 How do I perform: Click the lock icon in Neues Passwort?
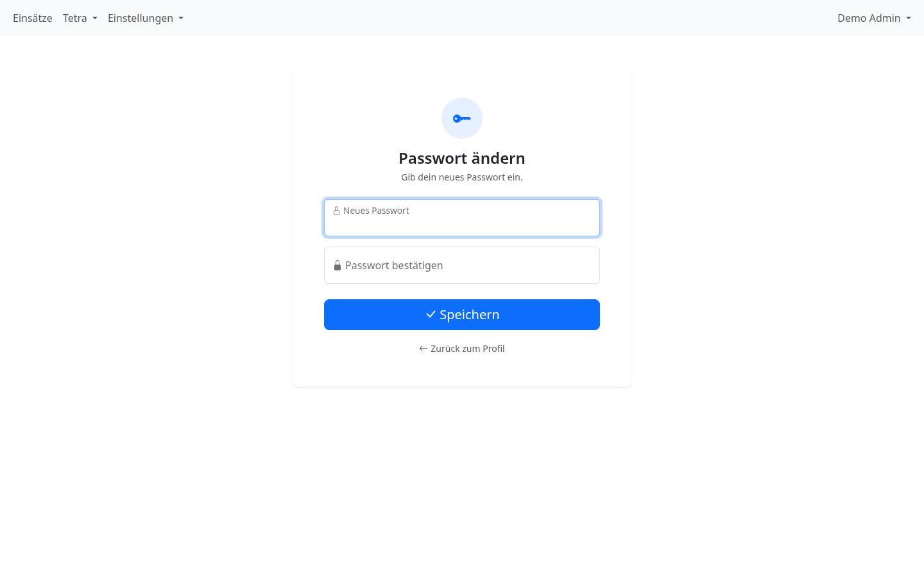pyautogui.click(x=336, y=211)
